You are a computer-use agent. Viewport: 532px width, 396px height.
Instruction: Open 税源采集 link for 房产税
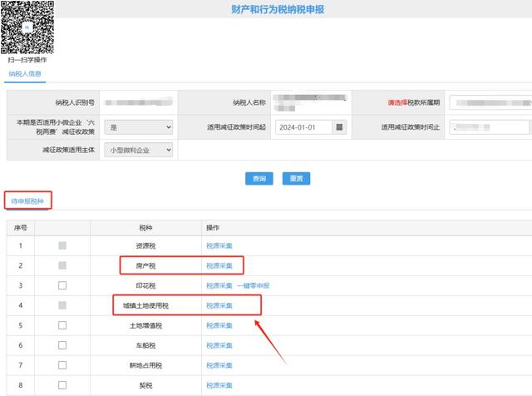219,265
